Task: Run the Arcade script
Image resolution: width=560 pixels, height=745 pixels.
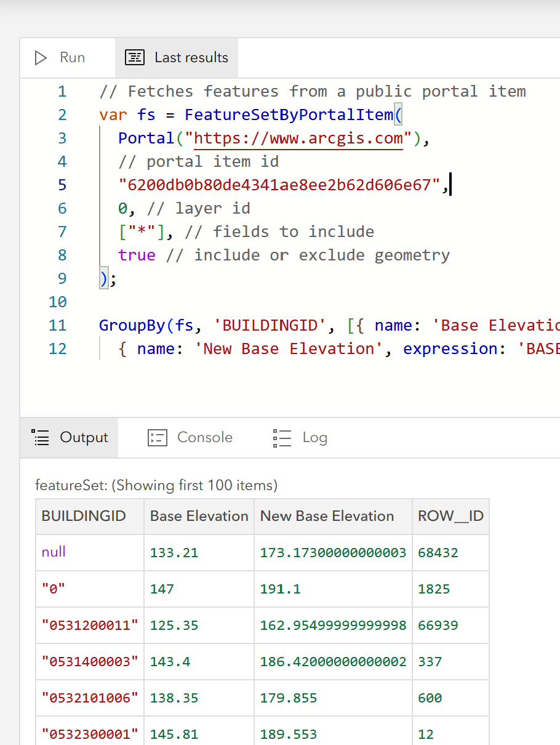Action: point(62,57)
